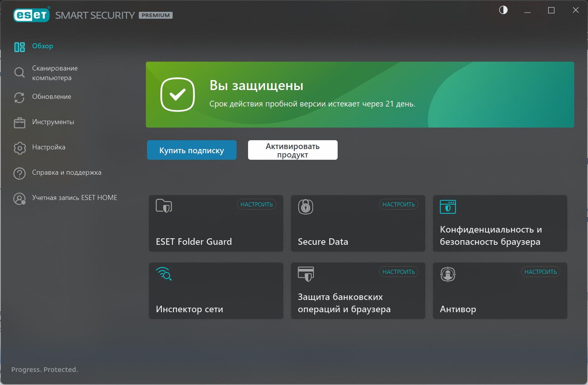The width and height of the screenshot is (588, 385).
Task: Click Настроить on the Антивор tile
Action: coord(540,272)
